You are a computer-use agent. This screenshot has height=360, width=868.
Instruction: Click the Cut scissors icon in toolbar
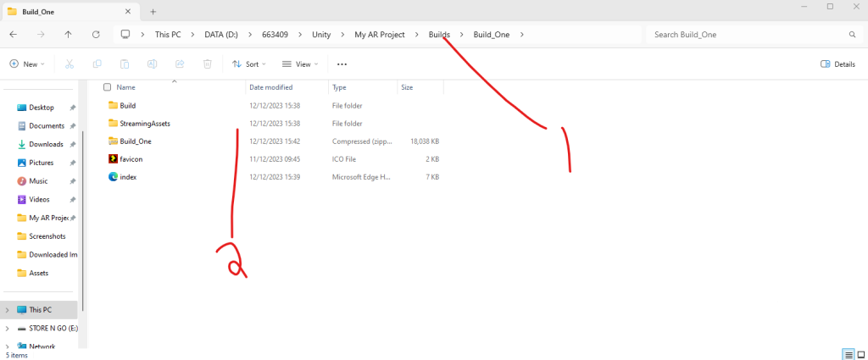(x=70, y=64)
